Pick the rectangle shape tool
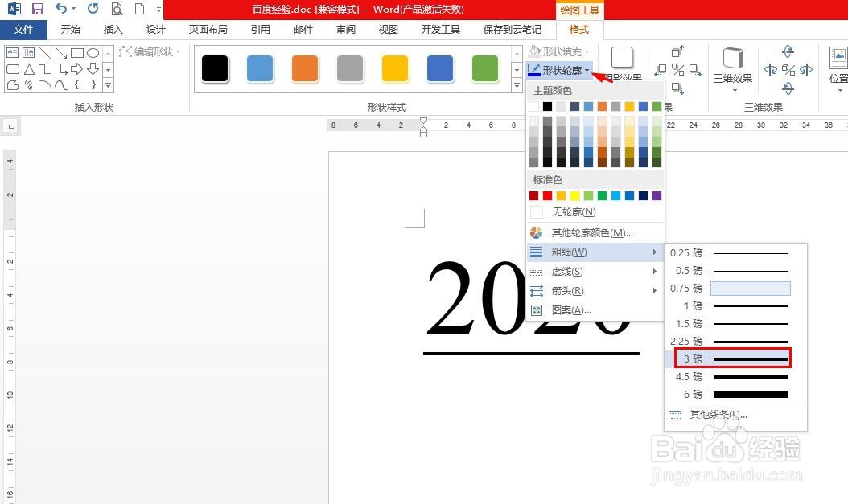 (77, 53)
